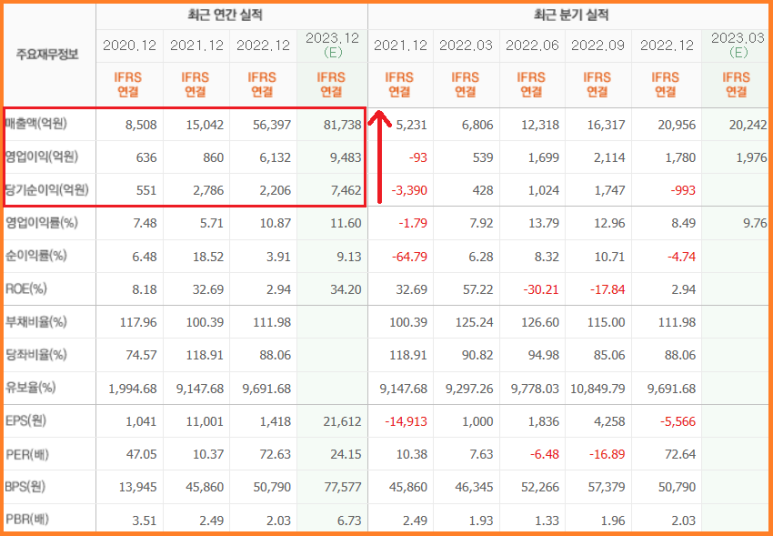
Task: Select the 유보율(%) row label
Action: click(x=30, y=388)
